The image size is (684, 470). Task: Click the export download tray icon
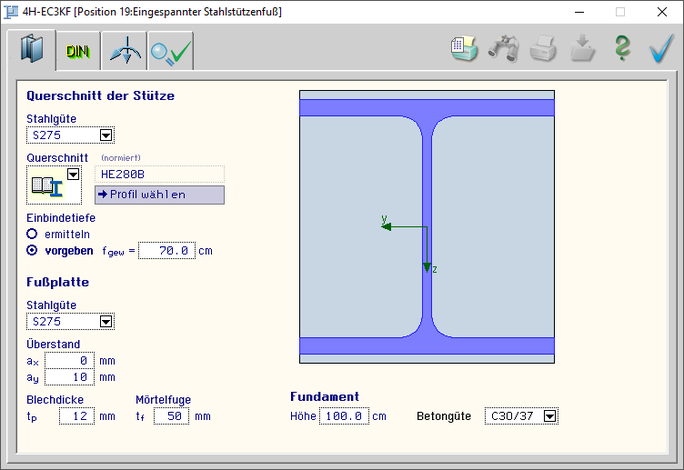582,50
